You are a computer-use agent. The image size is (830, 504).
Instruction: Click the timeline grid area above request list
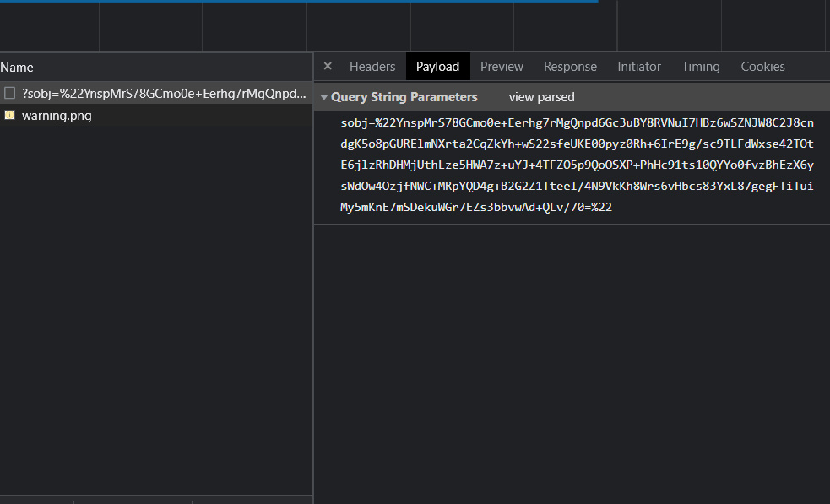point(415,27)
